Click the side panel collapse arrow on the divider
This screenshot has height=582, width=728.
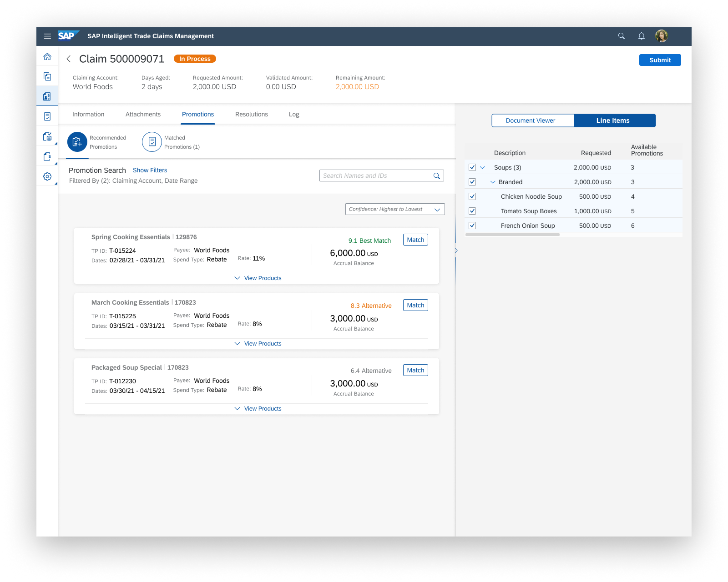tap(456, 251)
